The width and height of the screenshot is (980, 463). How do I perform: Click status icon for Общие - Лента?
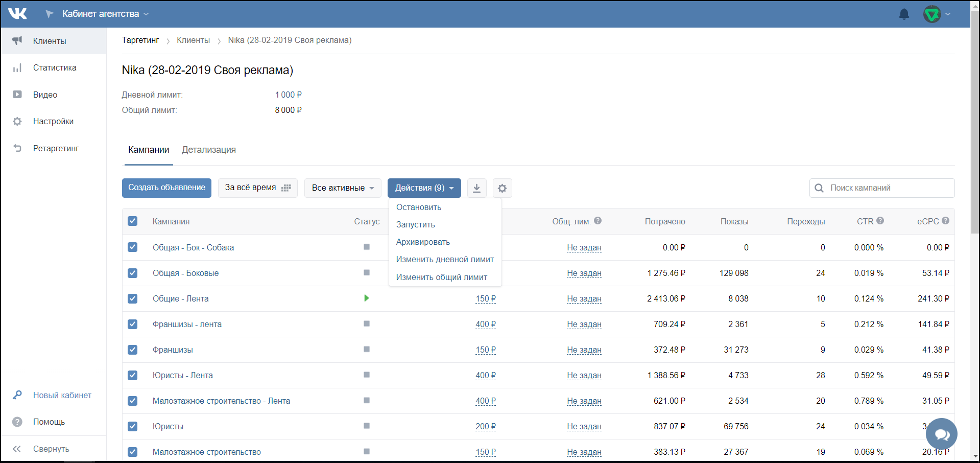point(366,298)
